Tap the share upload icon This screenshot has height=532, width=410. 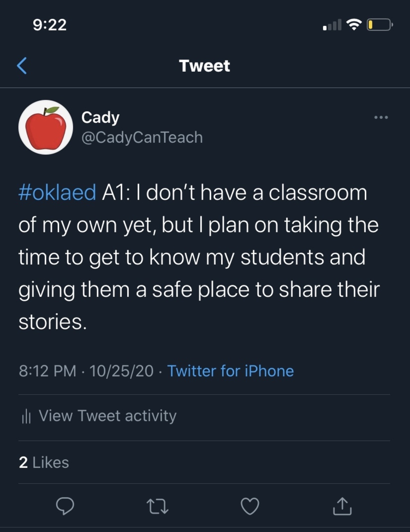pos(342,506)
